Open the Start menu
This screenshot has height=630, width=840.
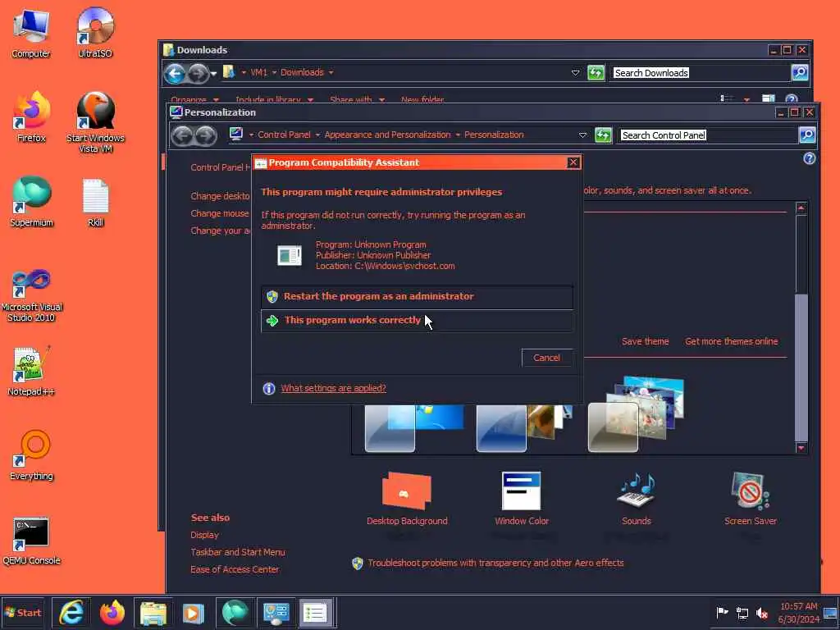point(22,613)
